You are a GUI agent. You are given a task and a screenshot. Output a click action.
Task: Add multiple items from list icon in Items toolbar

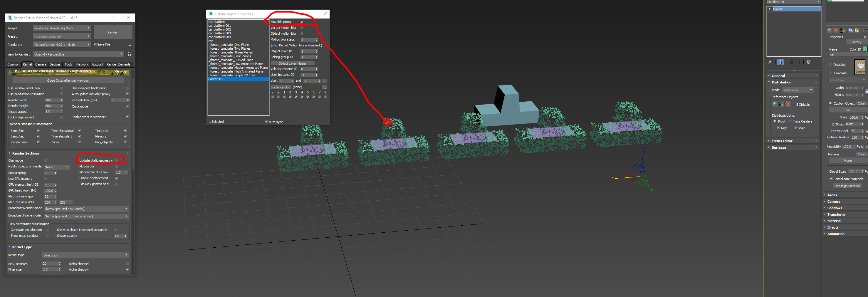point(842,30)
